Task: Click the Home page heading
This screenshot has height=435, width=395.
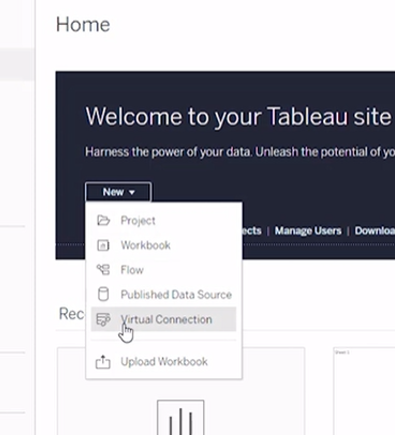Action: pos(83,25)
